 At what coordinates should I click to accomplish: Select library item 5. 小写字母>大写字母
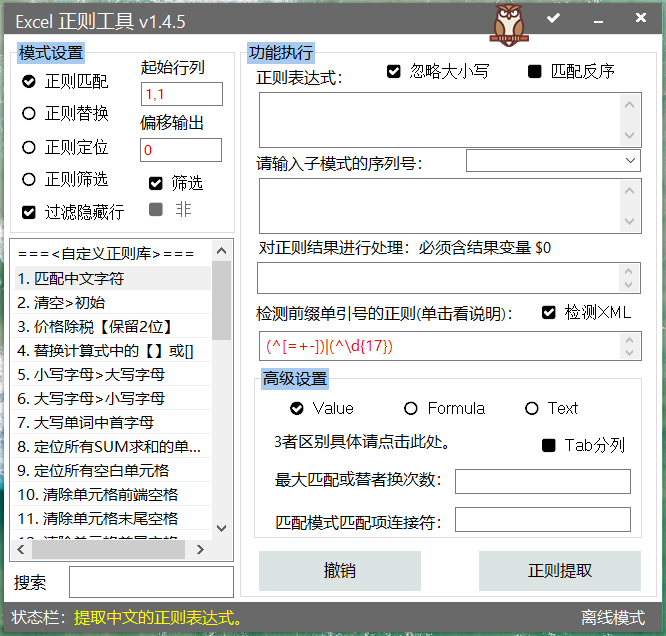point(112,374)
